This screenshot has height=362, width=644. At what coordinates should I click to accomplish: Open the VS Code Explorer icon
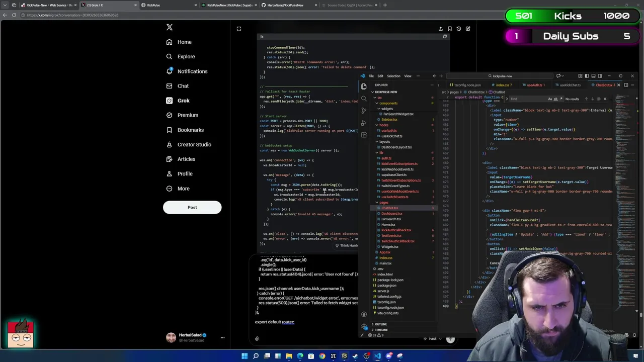364,86
